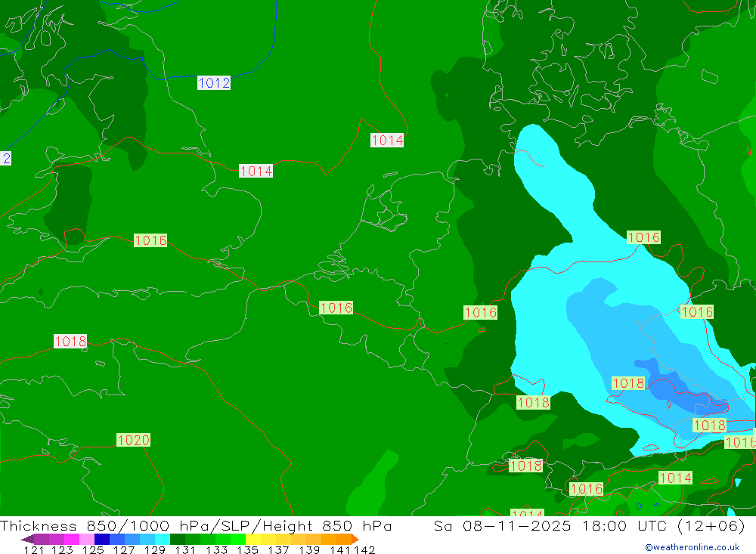This screenshot has width=756, height=554.
Task: Click the legend value 142
Action: point(364,549)
